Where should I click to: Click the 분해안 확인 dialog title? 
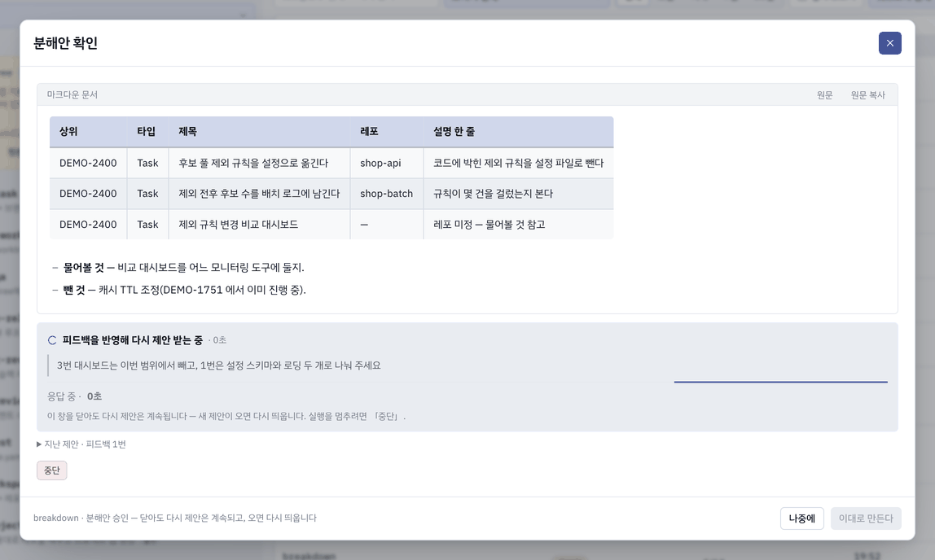click(66, 43)
